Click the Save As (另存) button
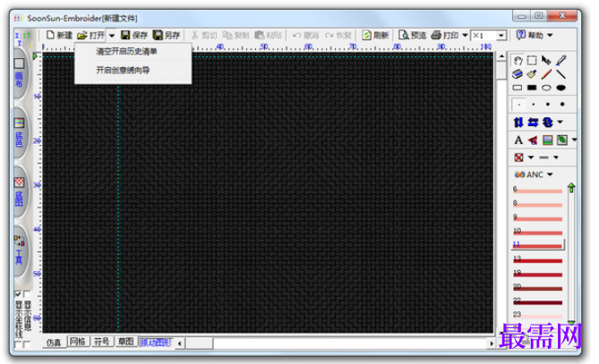Viewport: 599px width, 364px height. [x=167, y=35]
